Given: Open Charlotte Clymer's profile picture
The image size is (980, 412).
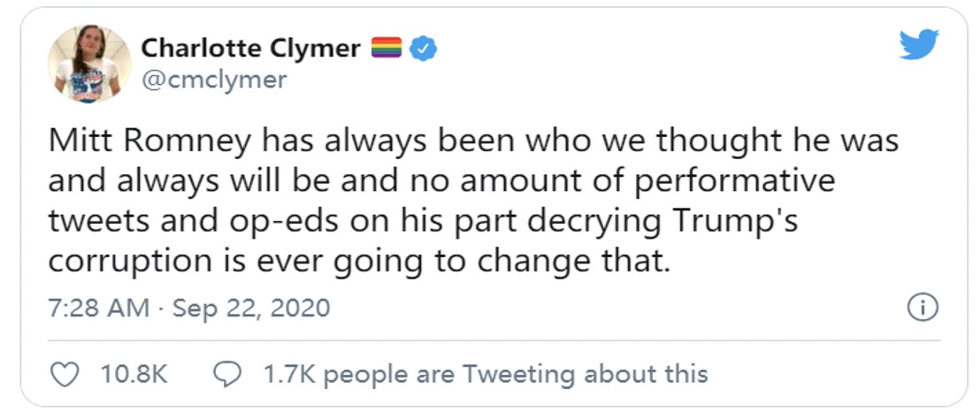Looking at the screenshot, I should (x=89, y=64).
